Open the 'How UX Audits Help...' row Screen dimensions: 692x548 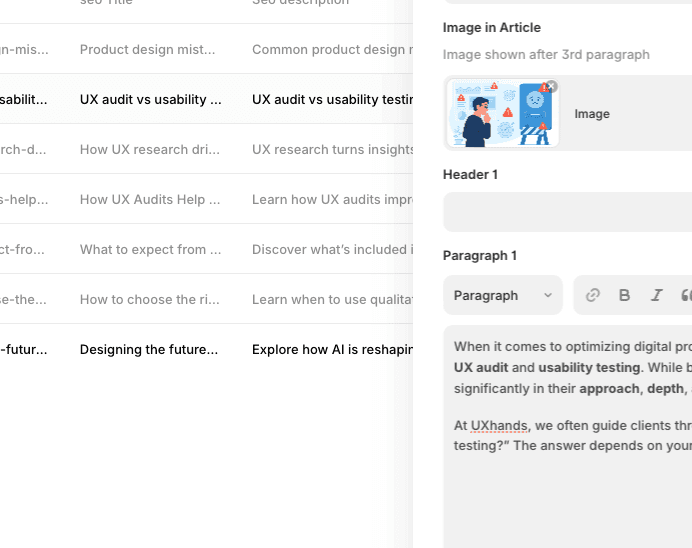pos(150,200)
